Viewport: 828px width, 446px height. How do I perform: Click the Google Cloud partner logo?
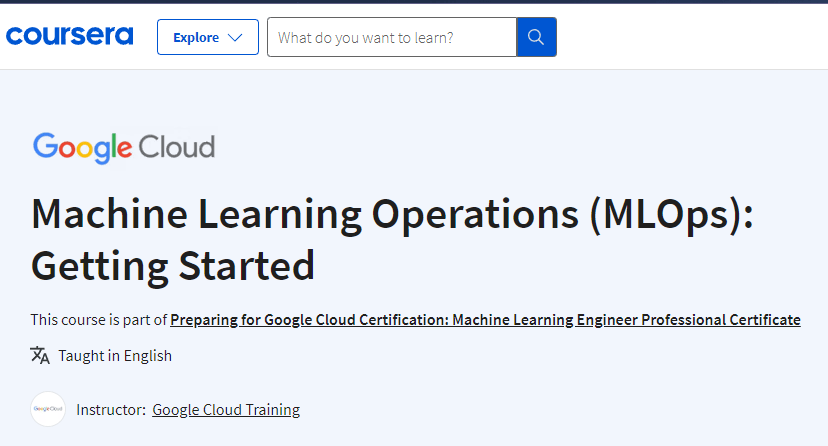coord(124,148)
